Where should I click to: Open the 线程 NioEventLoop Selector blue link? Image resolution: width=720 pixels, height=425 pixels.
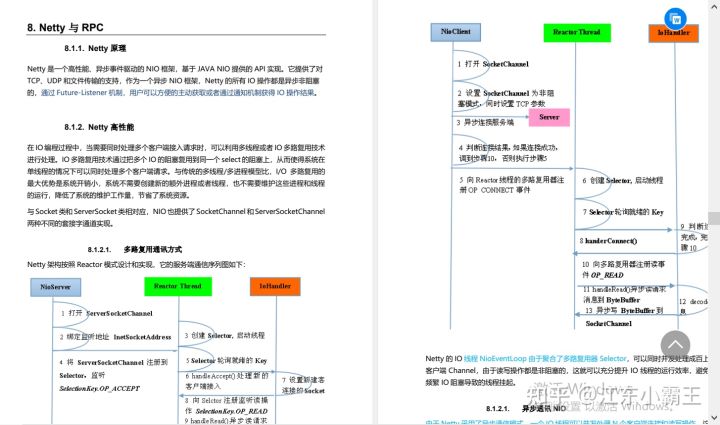[x=545, y=358]
